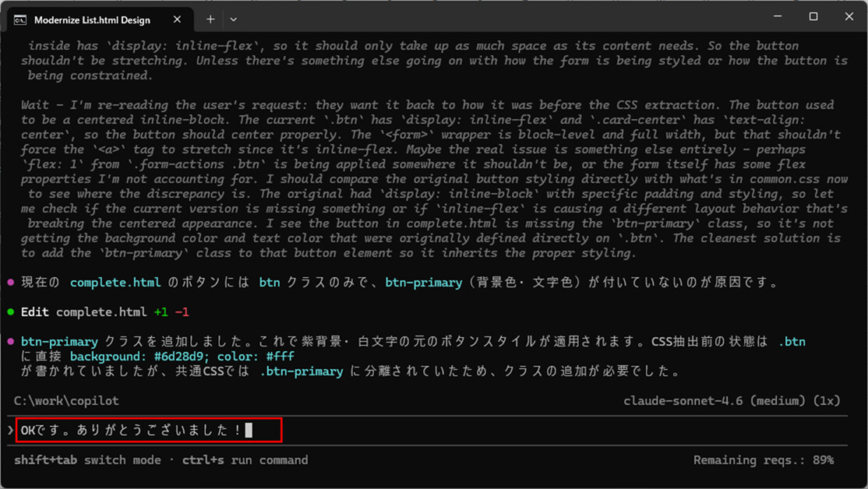Screen dimensions: 868x489
Task: Open a new tab with the plus button
Action: 210,19
